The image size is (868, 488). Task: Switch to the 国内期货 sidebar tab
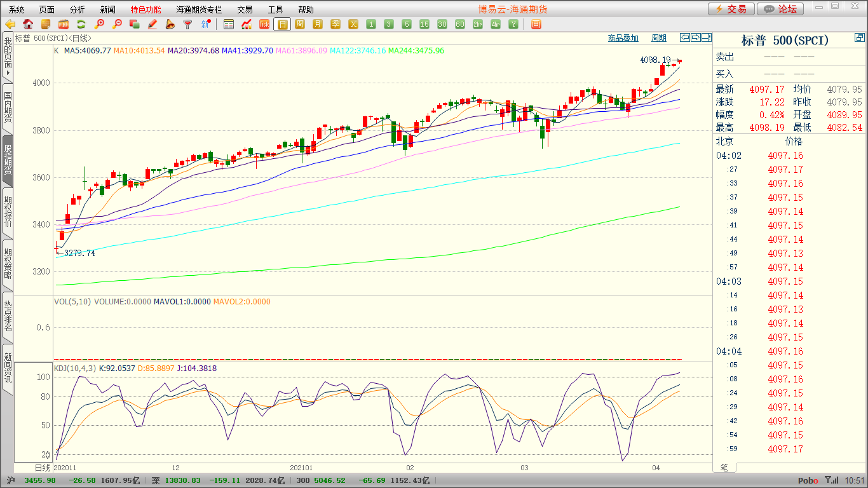(8, 108)
